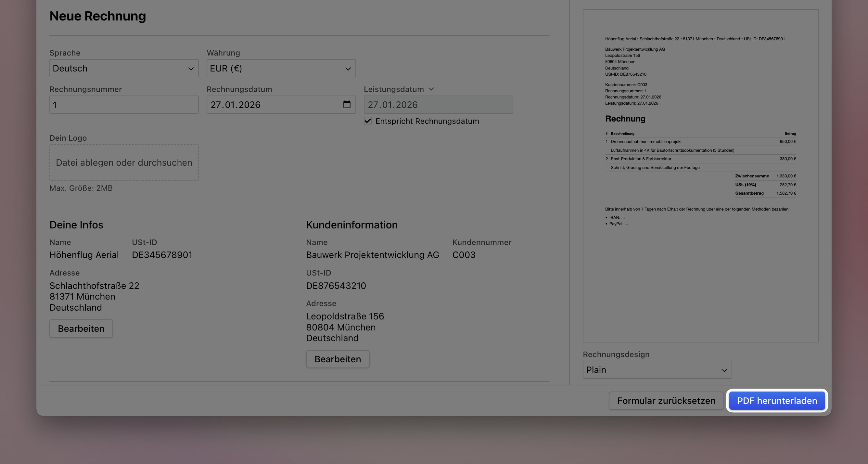Click the logo upload drop zone
Screen dimensions: 868x464
tap(124, 163)
